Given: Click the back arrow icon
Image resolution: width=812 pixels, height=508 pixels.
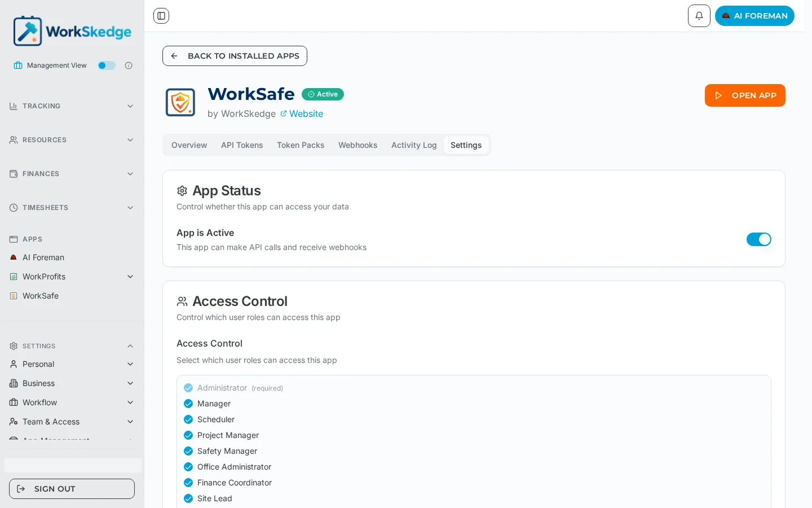Looking at the screenshot, I should (x=174, y=56).
